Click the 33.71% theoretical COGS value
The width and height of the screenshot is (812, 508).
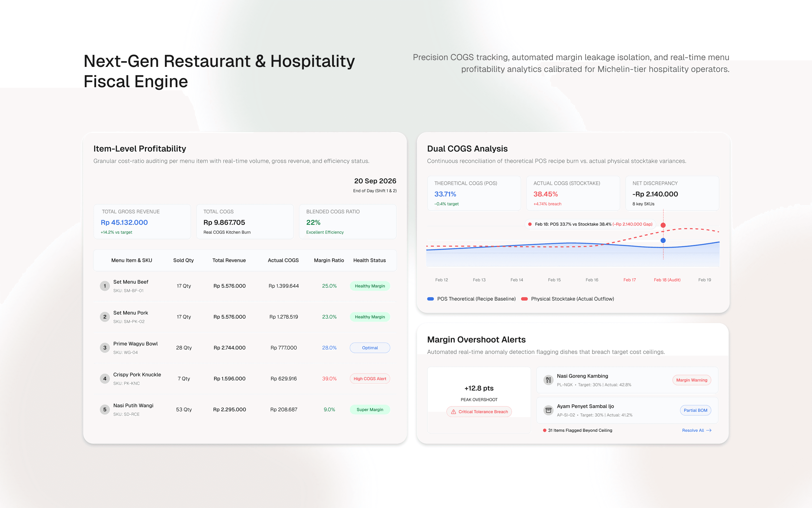click(445, 194)
